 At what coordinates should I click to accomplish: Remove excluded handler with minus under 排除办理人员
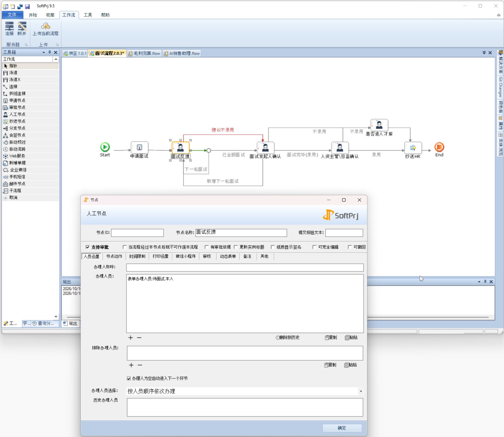[140, 365]
